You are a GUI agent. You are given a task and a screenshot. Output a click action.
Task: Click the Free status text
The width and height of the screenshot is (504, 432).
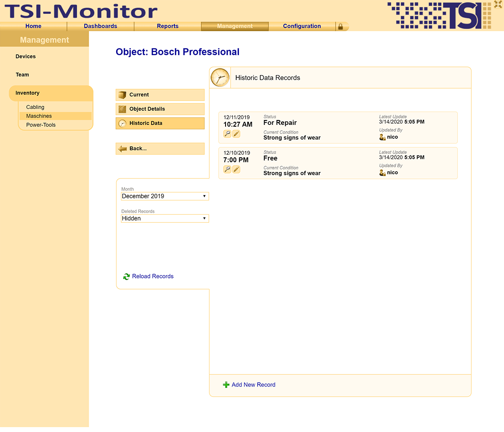click(270, 158)
